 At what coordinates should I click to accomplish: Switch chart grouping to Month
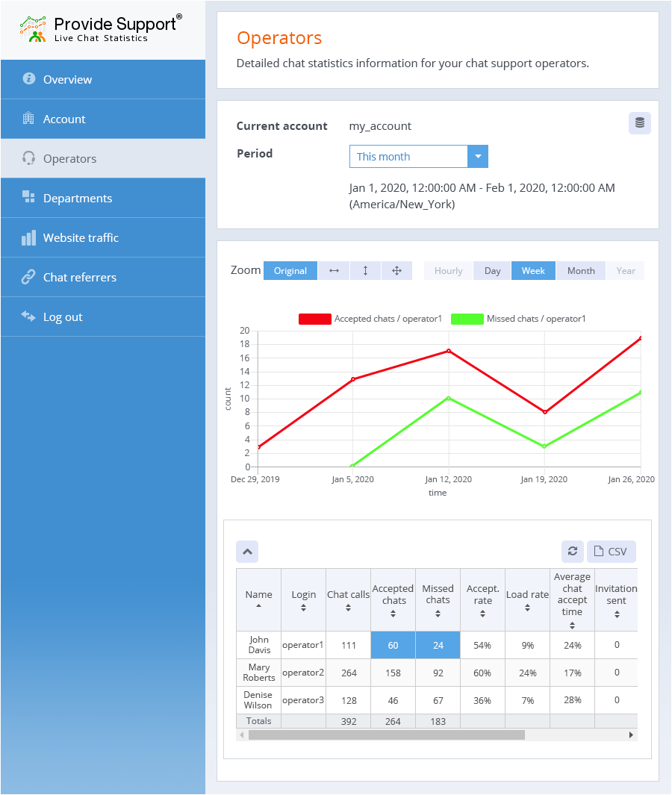pyautogui.click(x=580, y=271)
